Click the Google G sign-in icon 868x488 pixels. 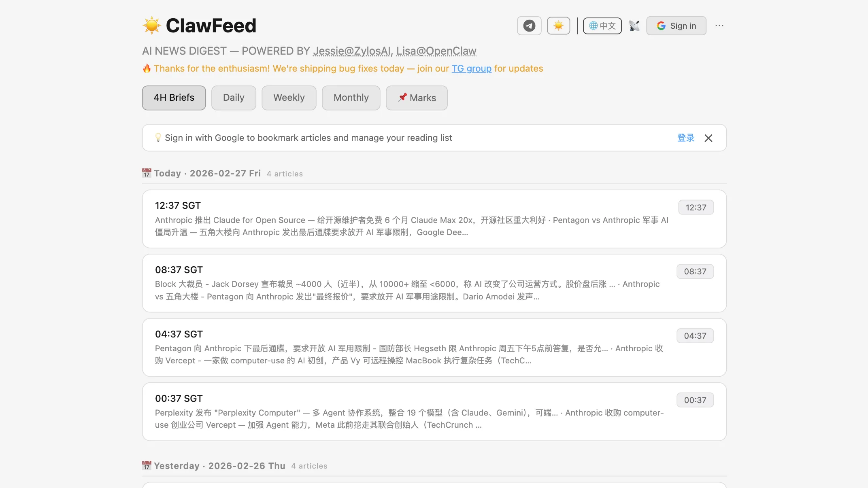tap(661, 25)
